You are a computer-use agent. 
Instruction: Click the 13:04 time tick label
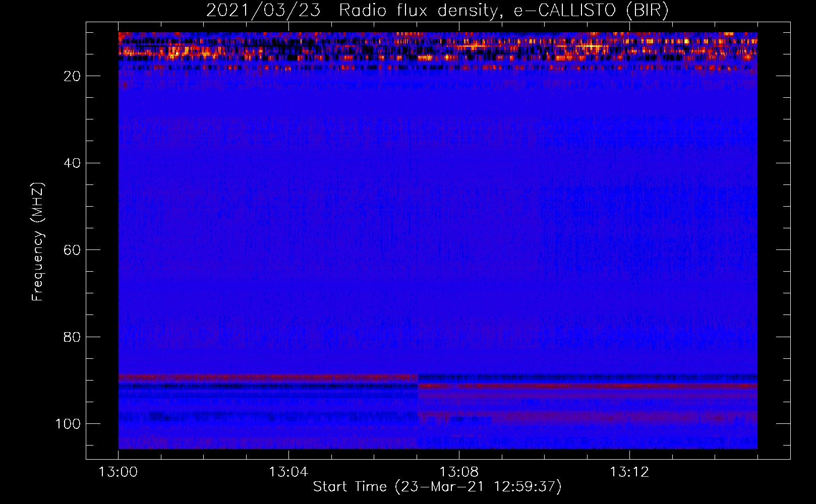pyautogui.click(x=288, y=472)
